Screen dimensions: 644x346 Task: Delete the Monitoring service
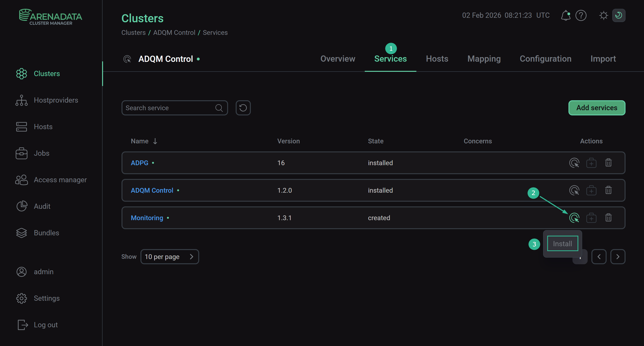608,218
